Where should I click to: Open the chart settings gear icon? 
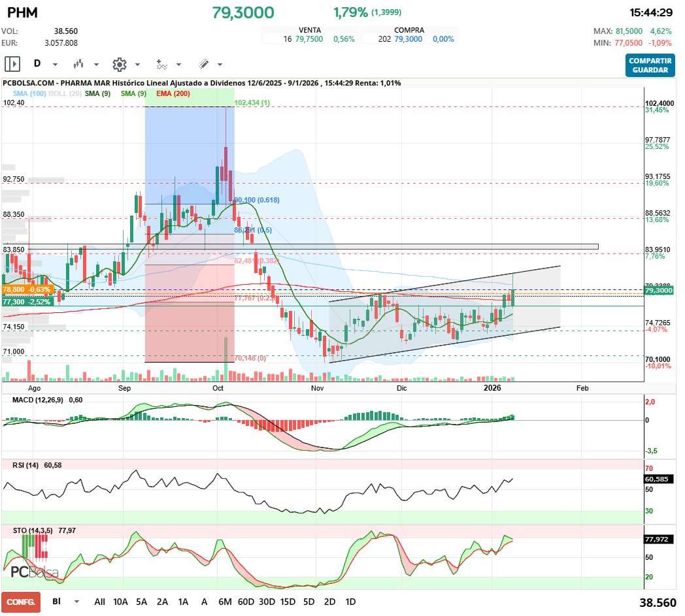119,64
